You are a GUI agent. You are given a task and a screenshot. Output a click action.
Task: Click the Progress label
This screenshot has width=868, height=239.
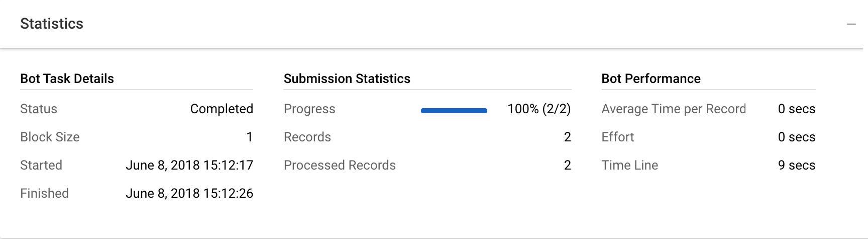(309, 109)
